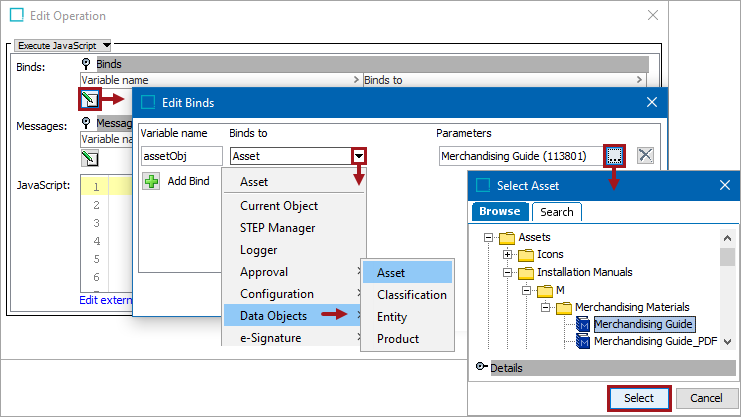This screenshot has width=741, height=417.
Task: Select the Merchandising Guide asset icon in tree
Action: [582, 324]
